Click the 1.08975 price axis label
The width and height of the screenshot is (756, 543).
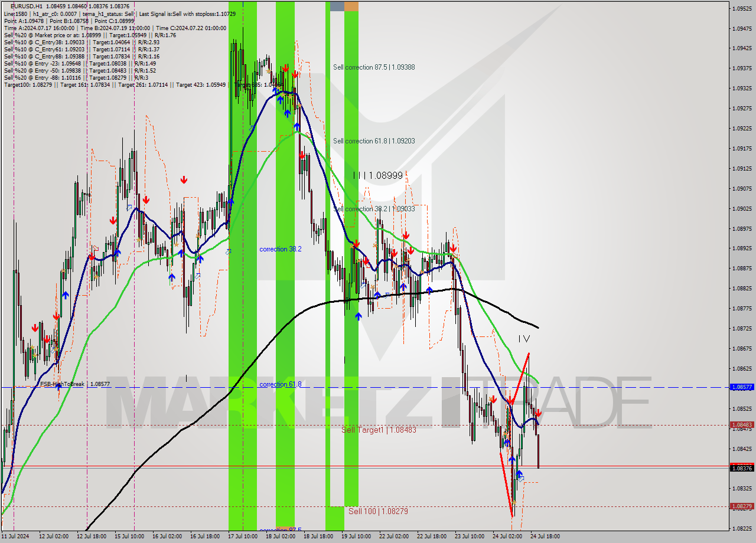tap(742, 228)
